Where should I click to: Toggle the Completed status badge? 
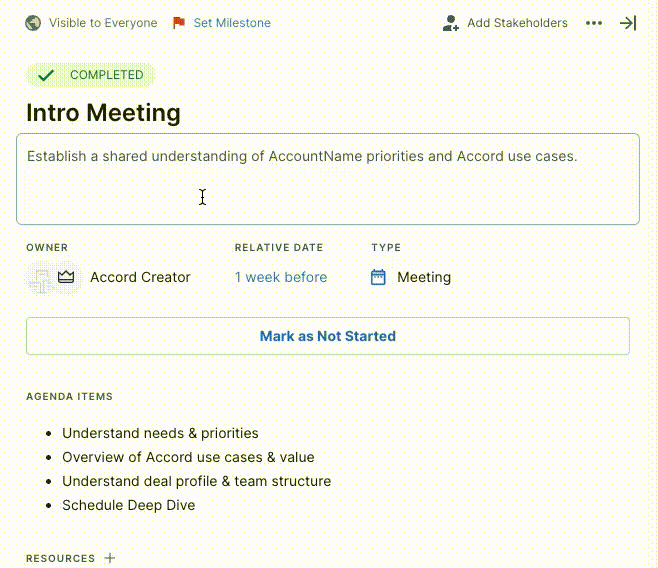pyautogui.click(x=91, y=75)
